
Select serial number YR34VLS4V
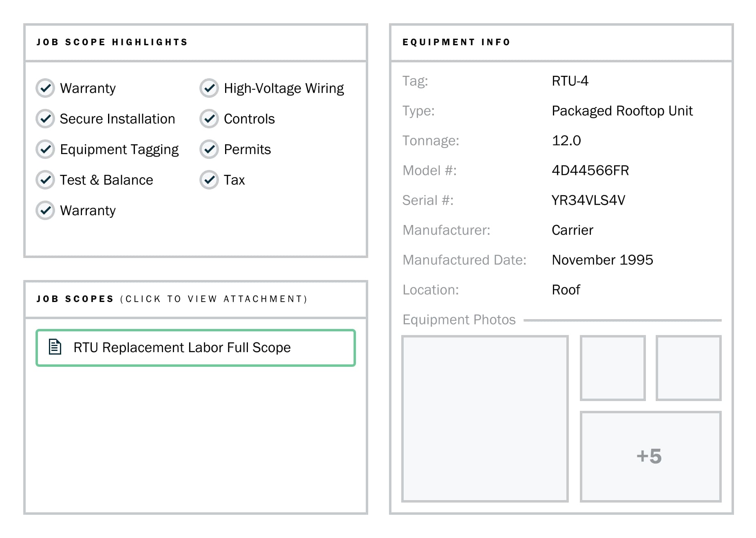coord(588,200)
